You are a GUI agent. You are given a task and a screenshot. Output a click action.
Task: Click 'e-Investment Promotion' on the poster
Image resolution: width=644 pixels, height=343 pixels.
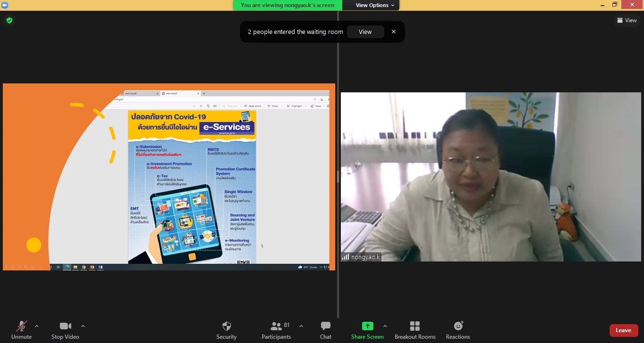(169, 164)
